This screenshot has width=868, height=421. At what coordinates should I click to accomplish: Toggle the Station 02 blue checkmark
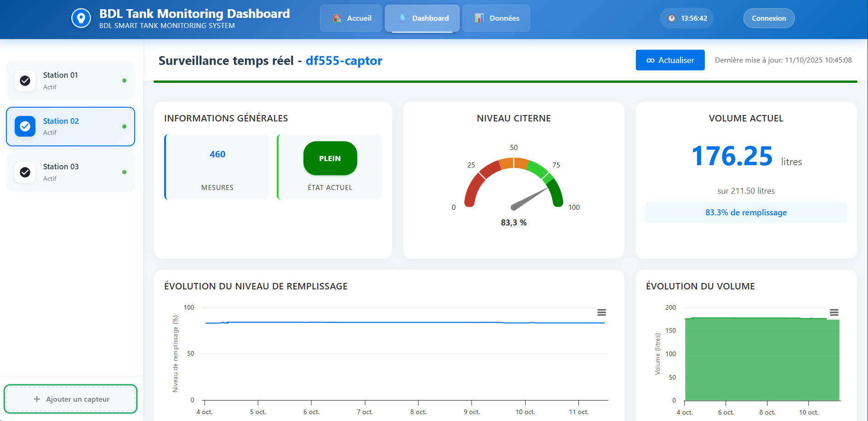click(25, 127)
